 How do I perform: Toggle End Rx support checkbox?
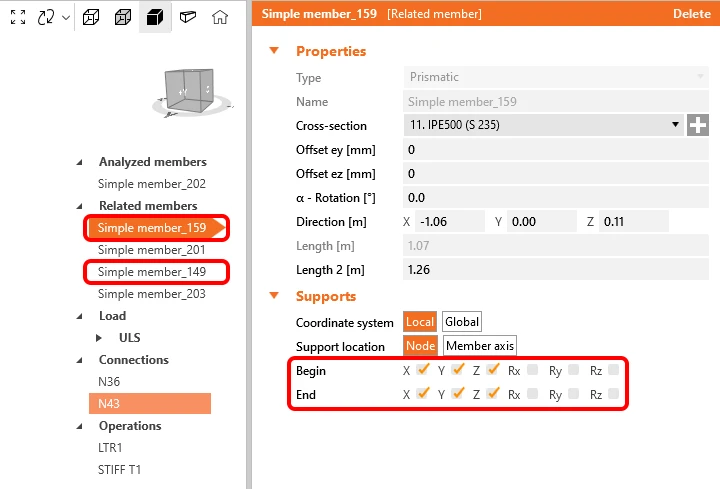tap(532, 394)
